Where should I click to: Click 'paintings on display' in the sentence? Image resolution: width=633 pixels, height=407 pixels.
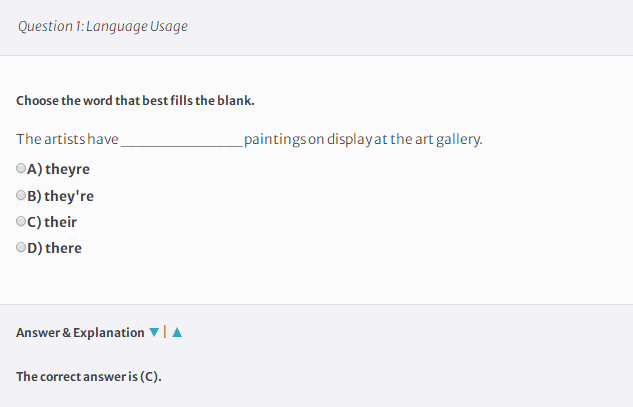coord(308,140)
